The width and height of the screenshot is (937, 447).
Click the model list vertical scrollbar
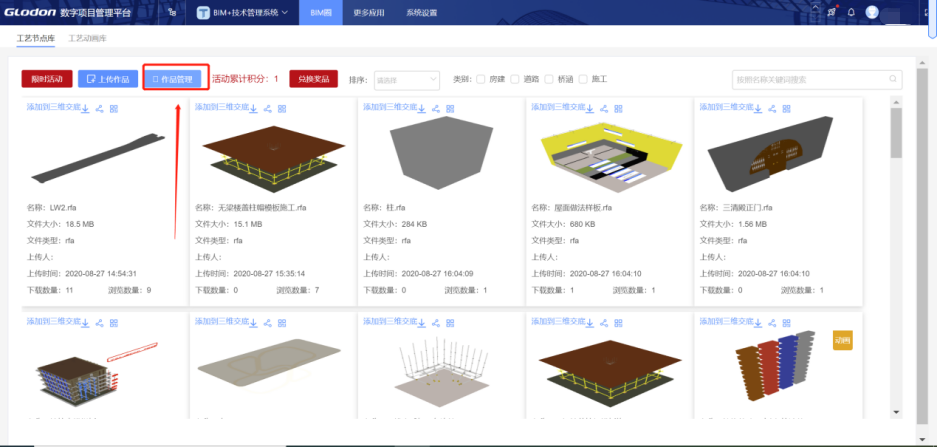pyautogui.click(x=896, y=256)
